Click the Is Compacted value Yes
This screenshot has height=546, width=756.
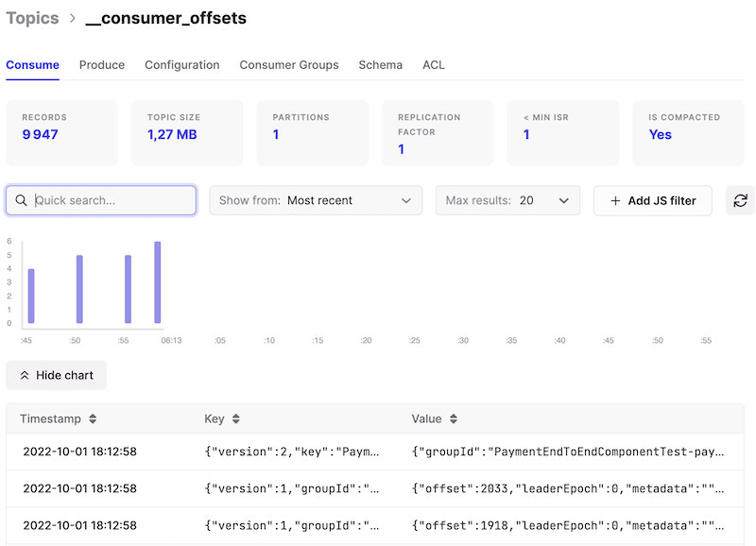click(x=660, y=134)
